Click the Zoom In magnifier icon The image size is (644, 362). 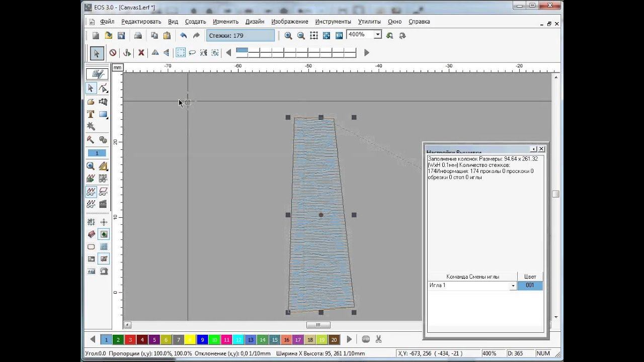click(288, 36)
